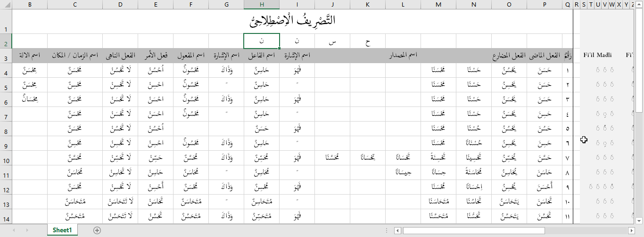Click the title cell التَّصْرِيفُ الْاِصْطِلاحِيُّ

292,21
